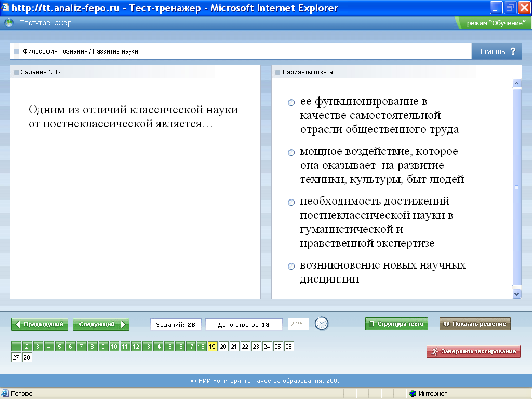Jump to question number 8

point(92,347)
